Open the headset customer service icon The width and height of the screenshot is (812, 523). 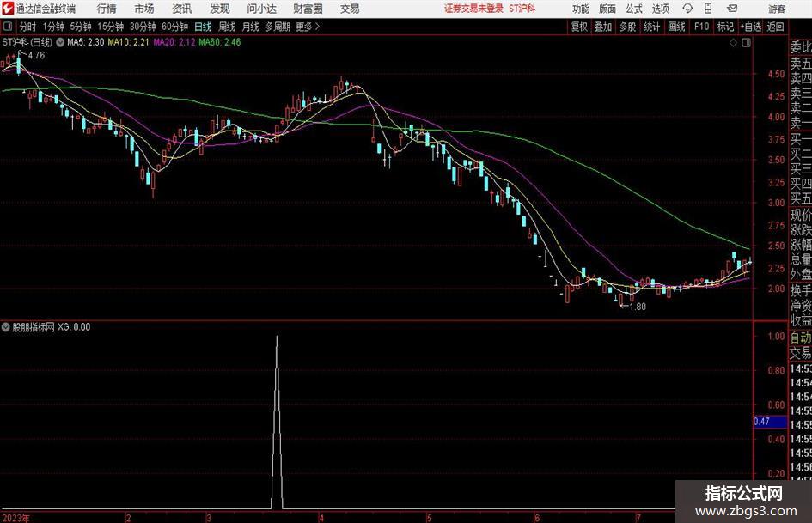687,9
